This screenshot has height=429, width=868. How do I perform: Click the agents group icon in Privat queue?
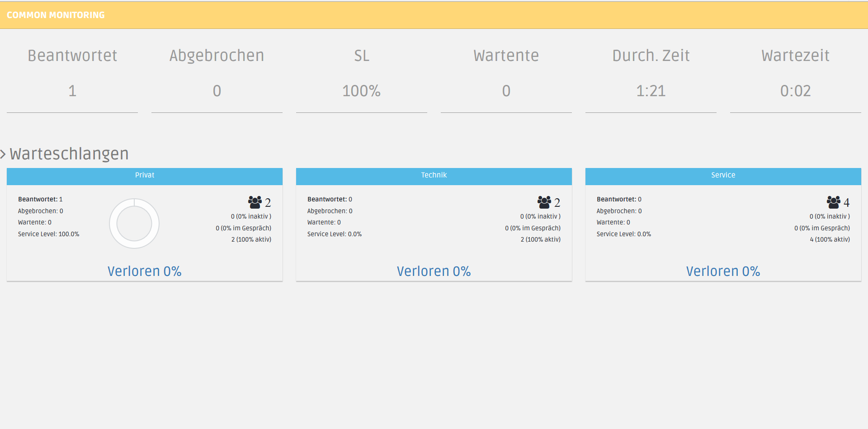[255, 202]
